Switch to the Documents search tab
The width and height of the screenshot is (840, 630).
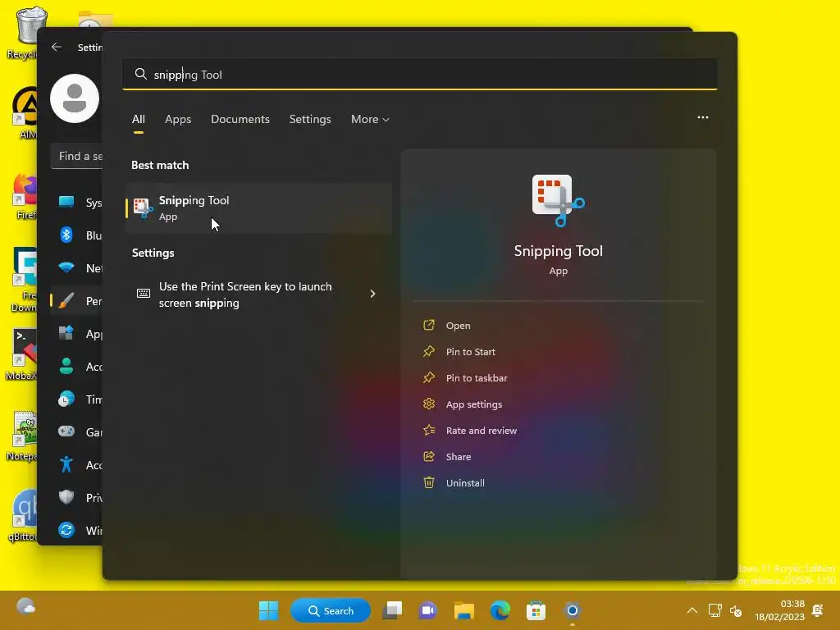[240, 120]
